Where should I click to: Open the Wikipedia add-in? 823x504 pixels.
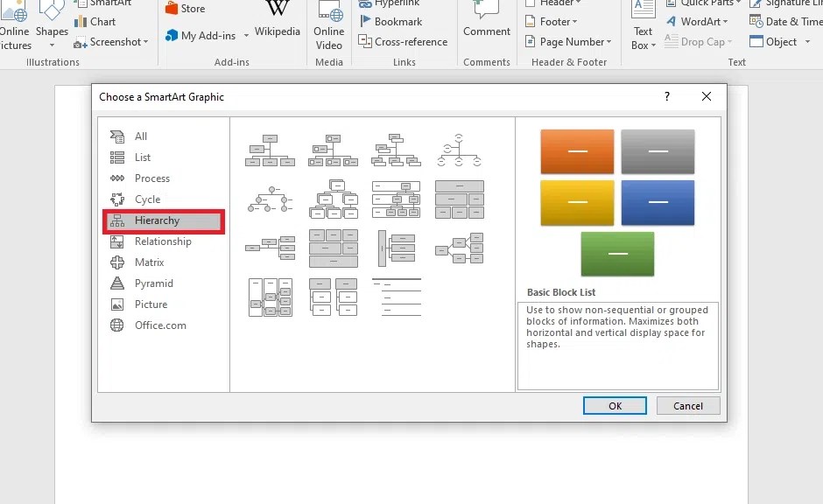click(x=278, y=21)
